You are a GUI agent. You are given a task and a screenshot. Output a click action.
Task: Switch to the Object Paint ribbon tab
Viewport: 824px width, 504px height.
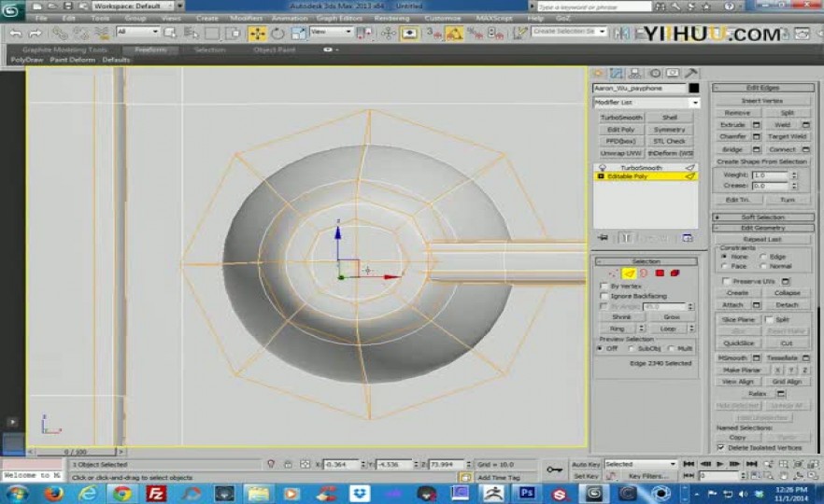[275, 49]
